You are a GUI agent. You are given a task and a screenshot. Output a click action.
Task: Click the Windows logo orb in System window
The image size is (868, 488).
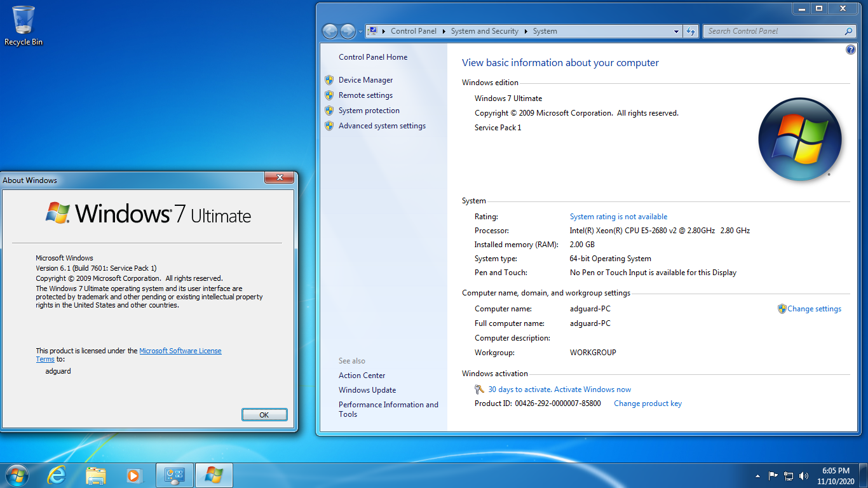pos(800,139)
